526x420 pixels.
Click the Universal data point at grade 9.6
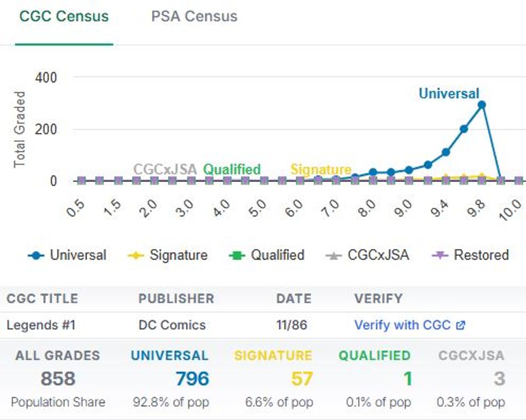click(464, 129)
